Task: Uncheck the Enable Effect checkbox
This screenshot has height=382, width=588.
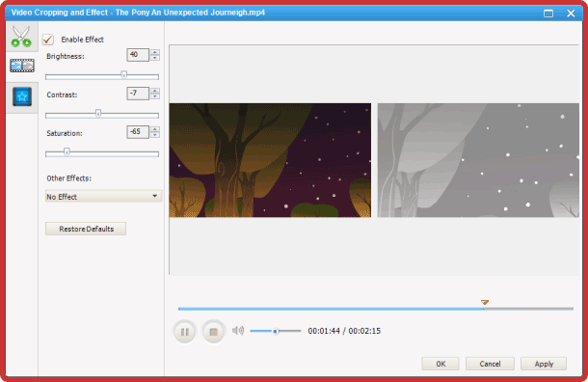Action: pos(48,39)
